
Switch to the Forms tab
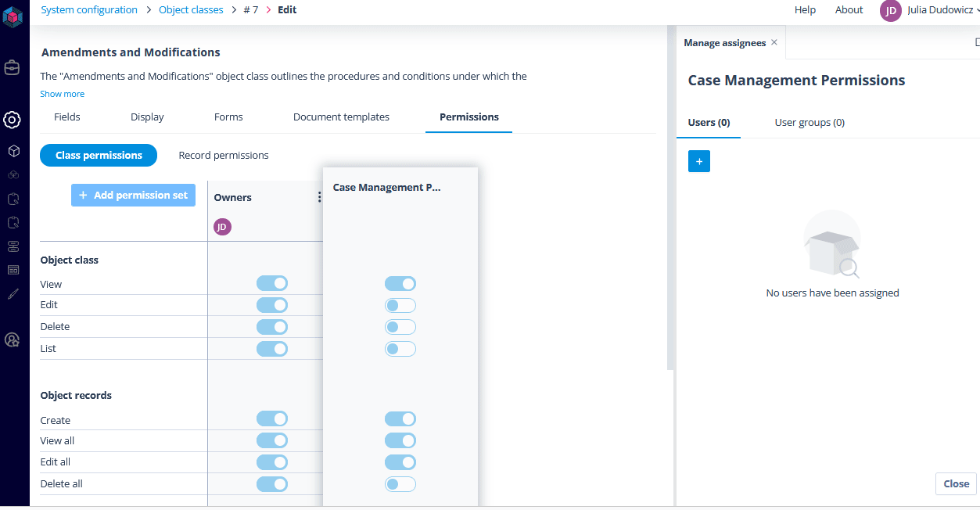coord(228,117)
